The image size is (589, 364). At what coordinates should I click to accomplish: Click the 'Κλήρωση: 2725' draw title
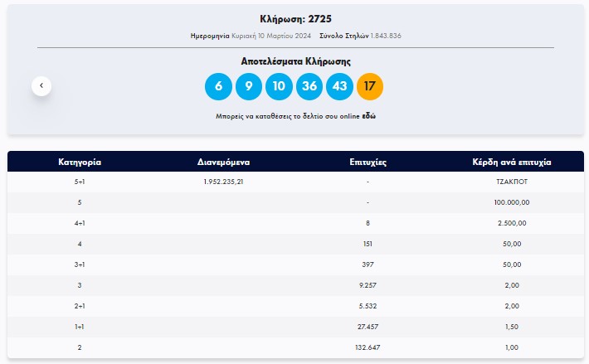[x=295, y=18]
